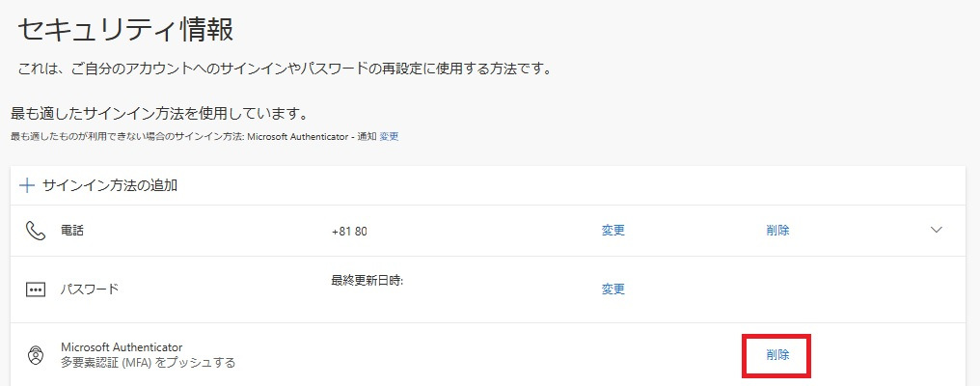Click 変更 in the パスワード row
Image resolution: width=980 pixels, height=386 pixels.
pyautogui.click(x=613, y=289)
